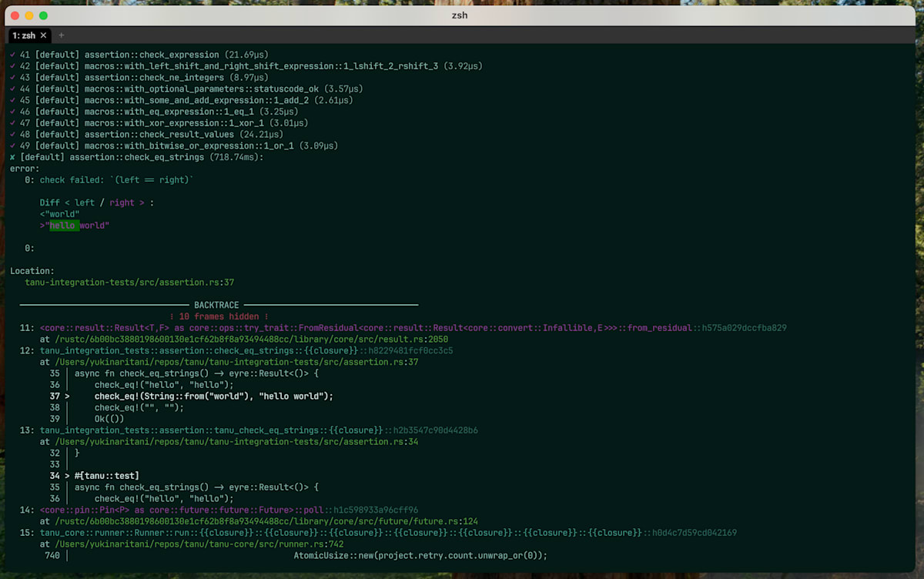Click code line 39 'Ok(())'
Viewport: 924px width, 579px height.
pyautogui.click(x=109, y=419)
